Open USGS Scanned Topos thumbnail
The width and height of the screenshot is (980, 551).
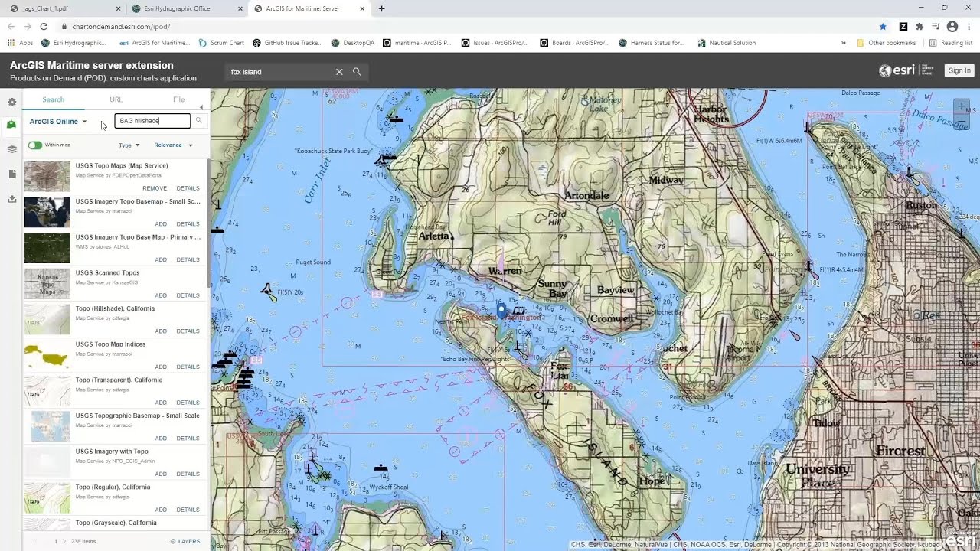coord(47,284)
